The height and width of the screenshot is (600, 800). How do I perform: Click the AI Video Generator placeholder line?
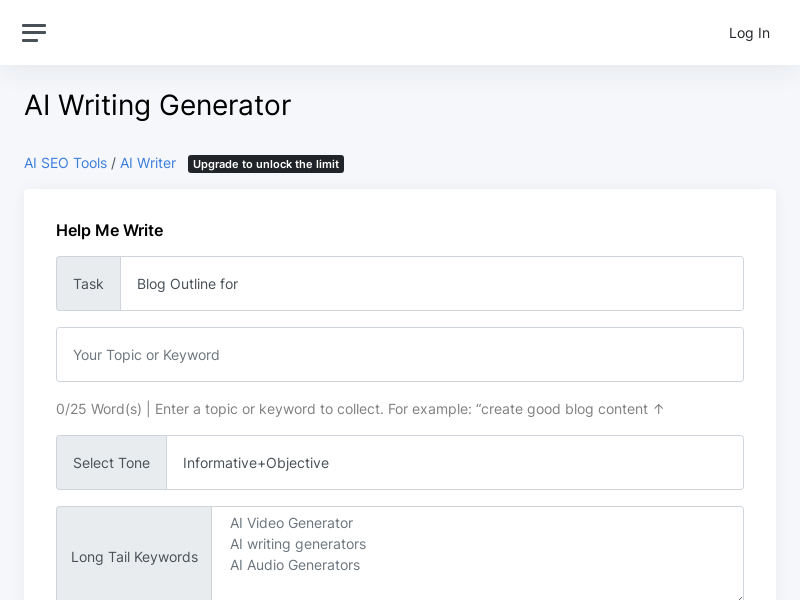pos(291,523)
